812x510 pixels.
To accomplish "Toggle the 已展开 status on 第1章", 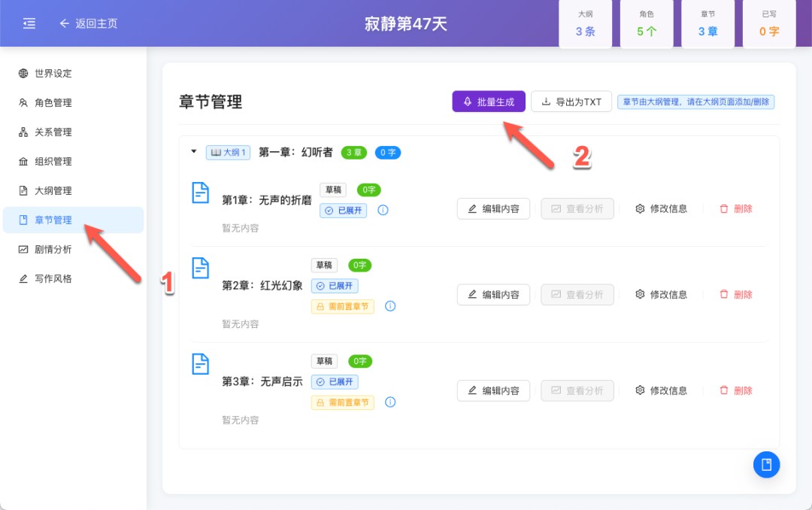I will pyautogui.click(x=343, y=211).
